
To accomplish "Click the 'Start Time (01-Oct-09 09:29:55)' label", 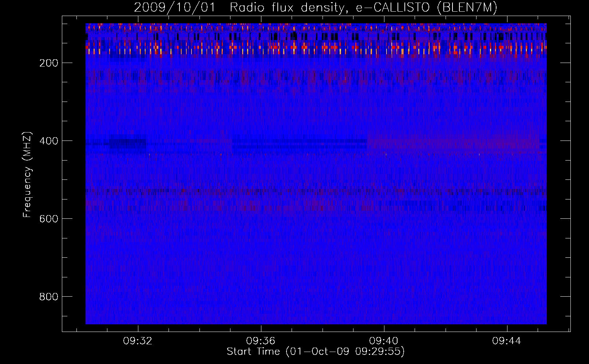I will 316,352.
